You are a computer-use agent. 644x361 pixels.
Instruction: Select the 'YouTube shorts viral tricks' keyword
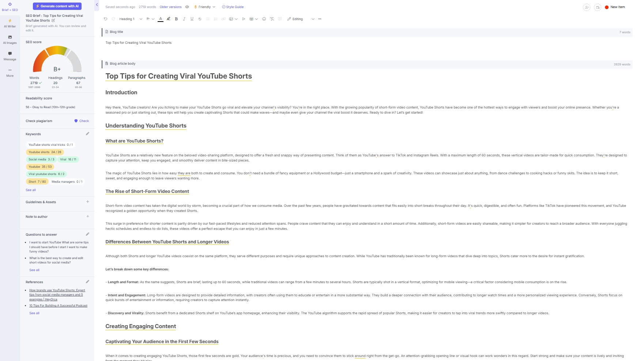(50, 145)
